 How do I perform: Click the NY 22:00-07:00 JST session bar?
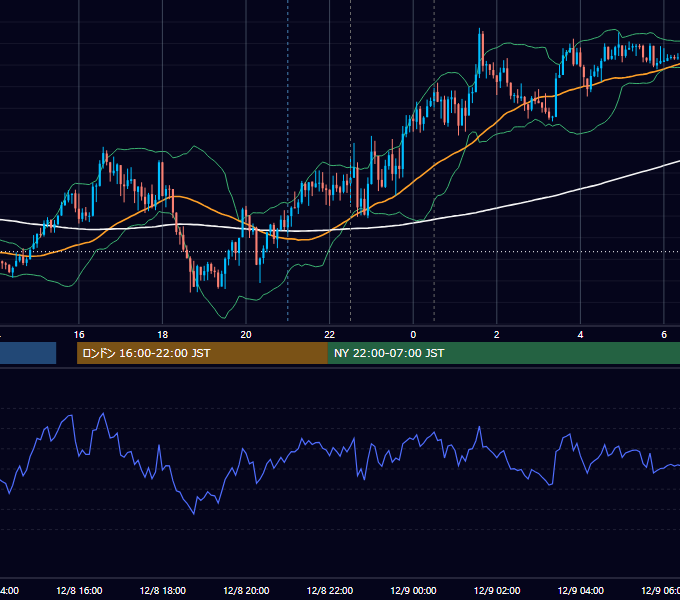coord(503,353)
